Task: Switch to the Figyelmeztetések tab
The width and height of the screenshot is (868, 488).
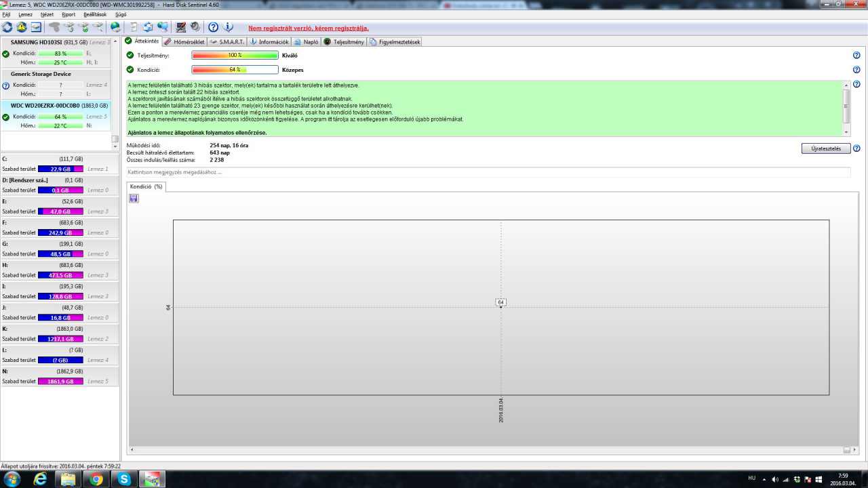Action: pyautogui.click(x=395, y=42)
